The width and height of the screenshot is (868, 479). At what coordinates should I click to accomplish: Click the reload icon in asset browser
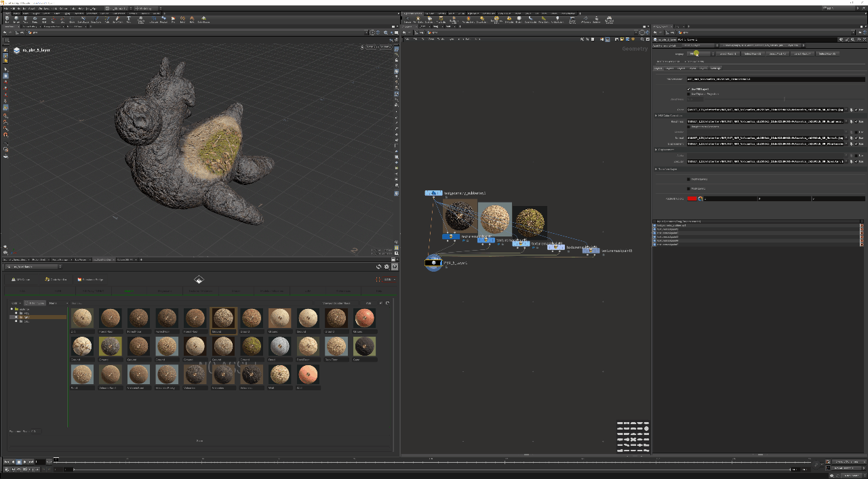tap(378, 267)
